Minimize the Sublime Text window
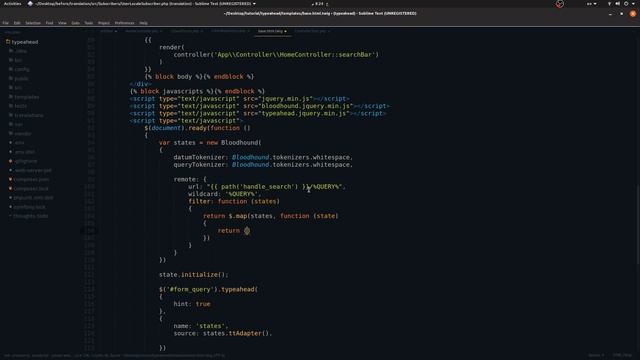 tap(610, 14)
